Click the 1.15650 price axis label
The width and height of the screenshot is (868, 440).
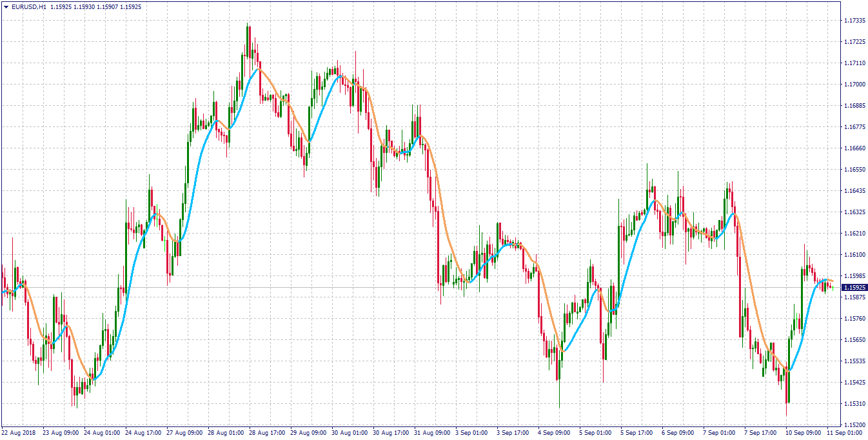854,340
